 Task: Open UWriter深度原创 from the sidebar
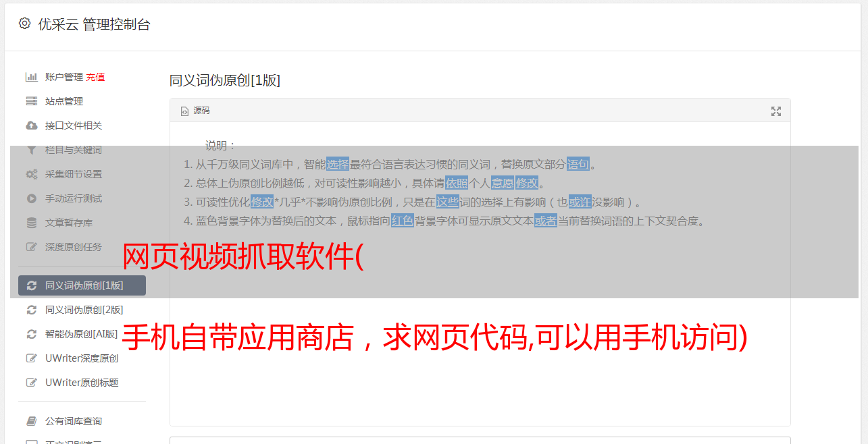coord(82,358)
